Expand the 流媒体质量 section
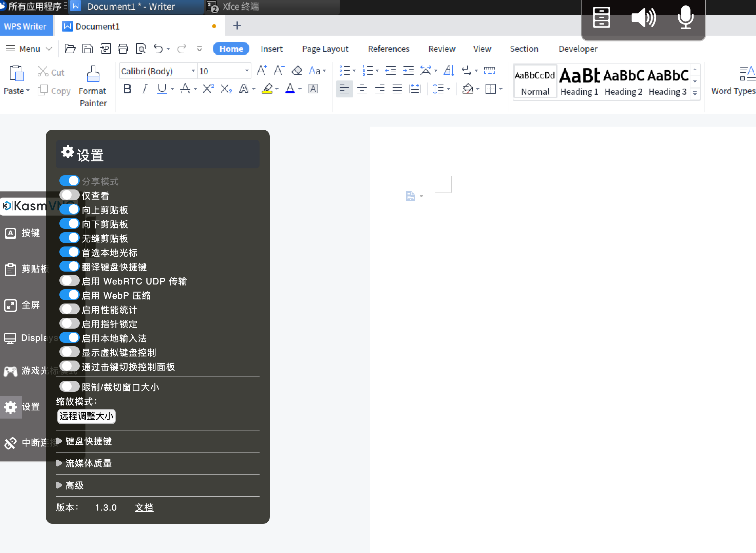Image resolution: width=756 pixels, height=553 pixels. 88,463
